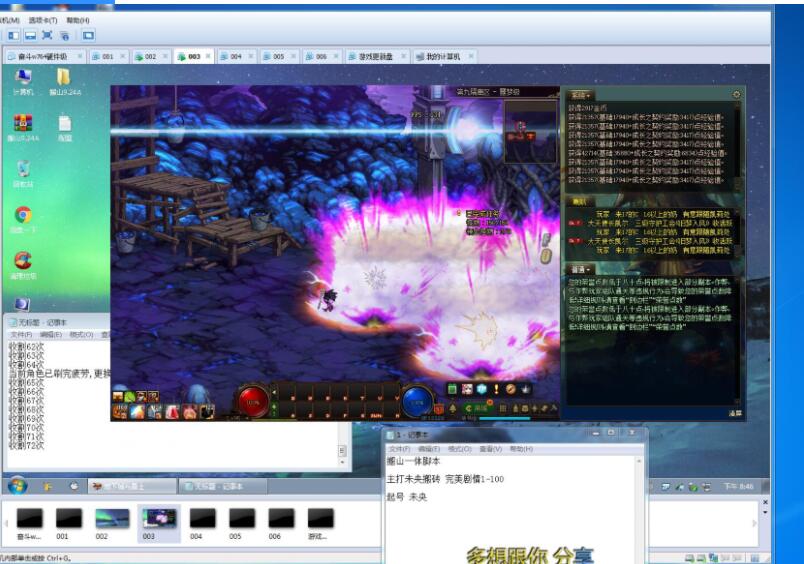Enter full screen mode via toolbar icon

click(x=47, y=35)
